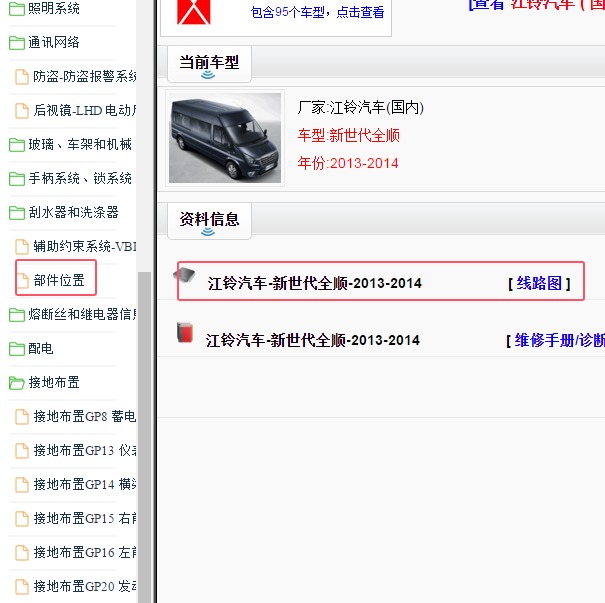
Task: Open 接地布置GP8 蓄电 entry
Action: [84, 416]
